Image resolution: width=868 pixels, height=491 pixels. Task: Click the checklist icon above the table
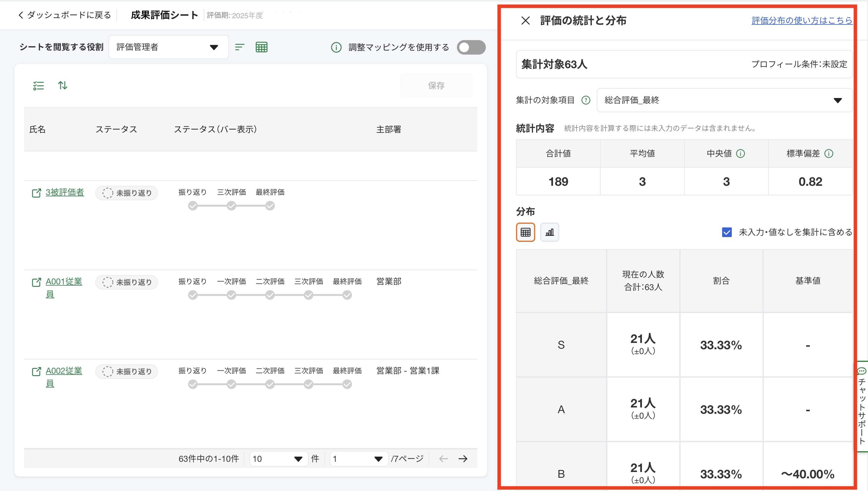(x=38, y=86)
